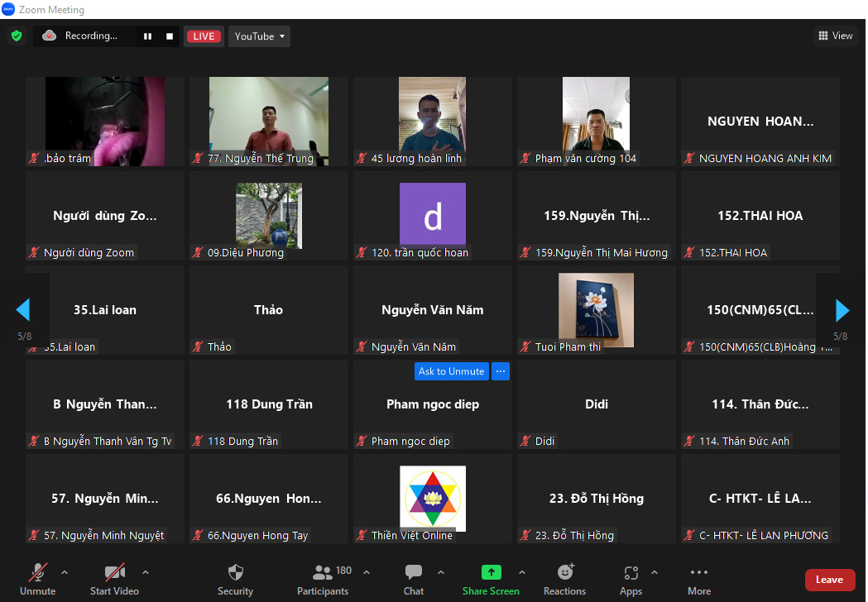Image resolution: width=868 pixels, height=602 pixels.
Task: Open the Security shield menu
Action: pos(235,580)
